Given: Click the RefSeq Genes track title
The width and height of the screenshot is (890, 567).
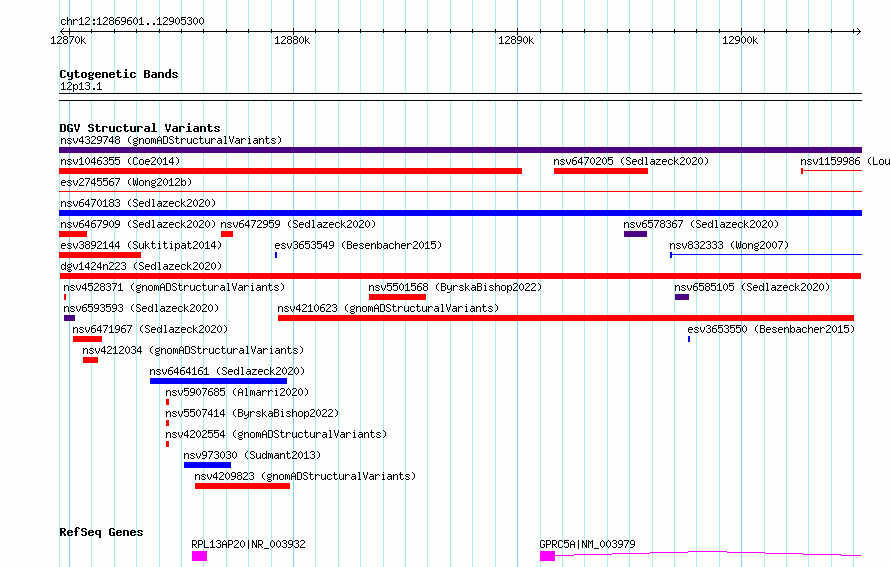Looking at the screenshot, I should (x=101, y=532).
